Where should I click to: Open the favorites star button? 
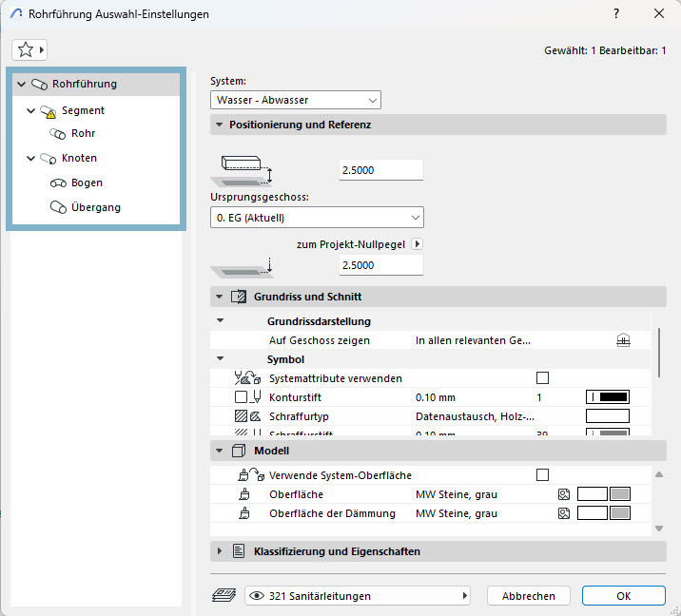pyautogui.click(x=29, y=50)
